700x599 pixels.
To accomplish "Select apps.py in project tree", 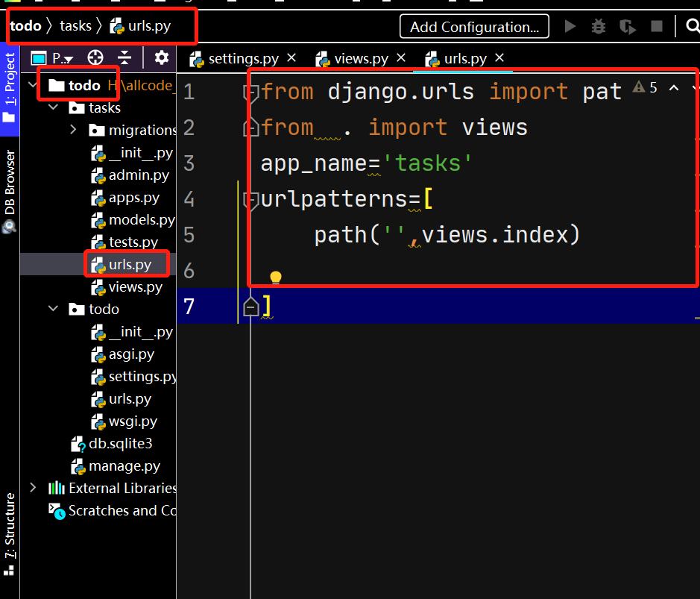I will tap(125, 198).
